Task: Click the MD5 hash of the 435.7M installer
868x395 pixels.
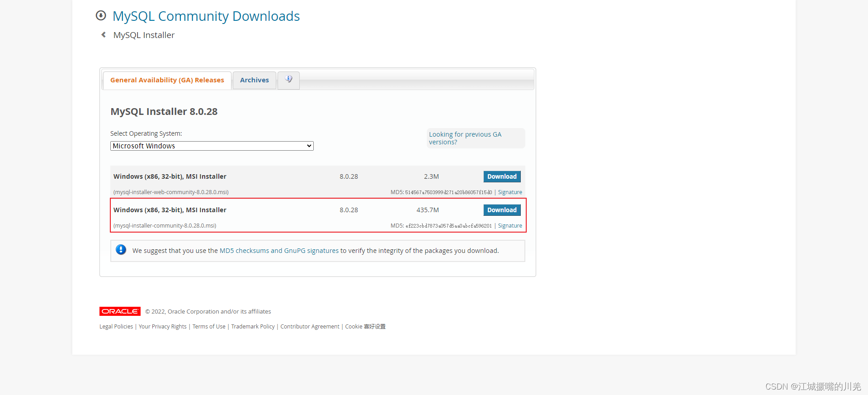Action: [448, 226]
